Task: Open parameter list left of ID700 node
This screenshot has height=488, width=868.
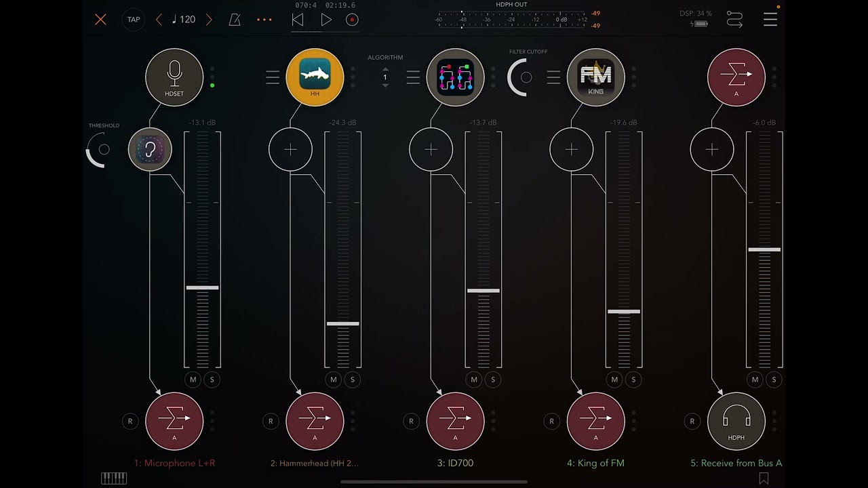Action: pyautogui.click(x=413, y=77)
